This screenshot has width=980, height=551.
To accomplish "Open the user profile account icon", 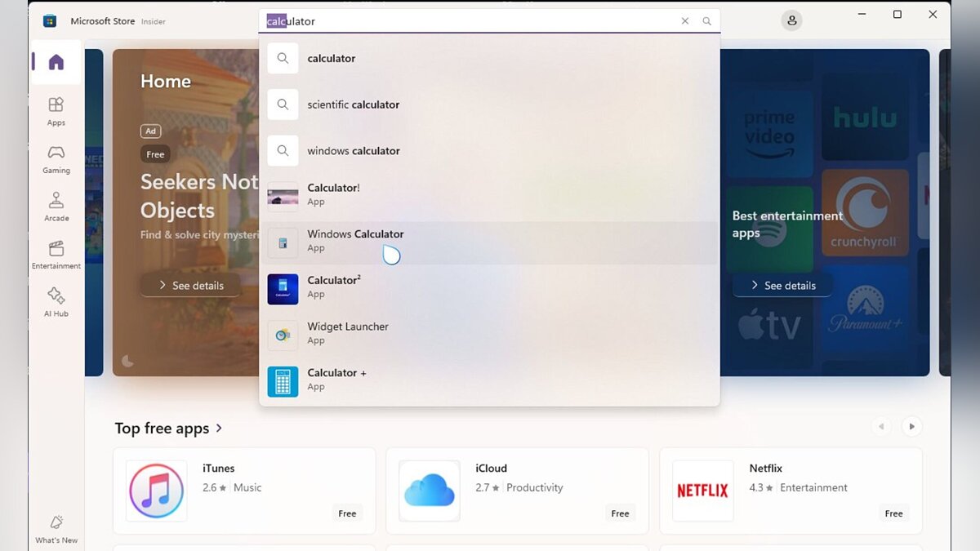I will [x=791, y=21].
